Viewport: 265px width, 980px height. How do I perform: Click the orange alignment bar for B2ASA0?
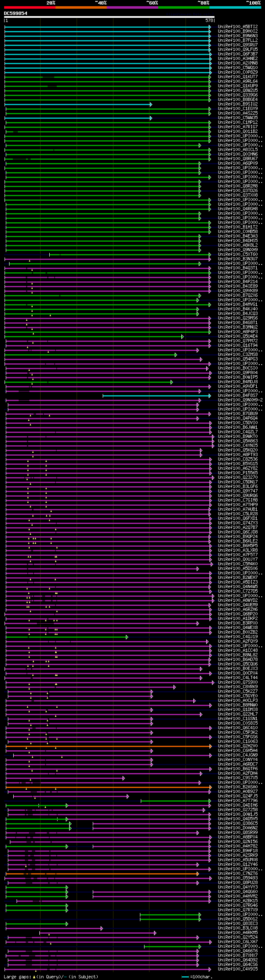(x=108, y=787)
